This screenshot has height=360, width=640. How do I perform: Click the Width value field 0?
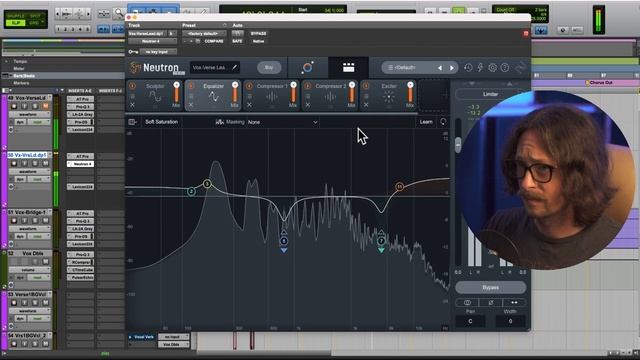pyautogui.click(x=510, y=321)
